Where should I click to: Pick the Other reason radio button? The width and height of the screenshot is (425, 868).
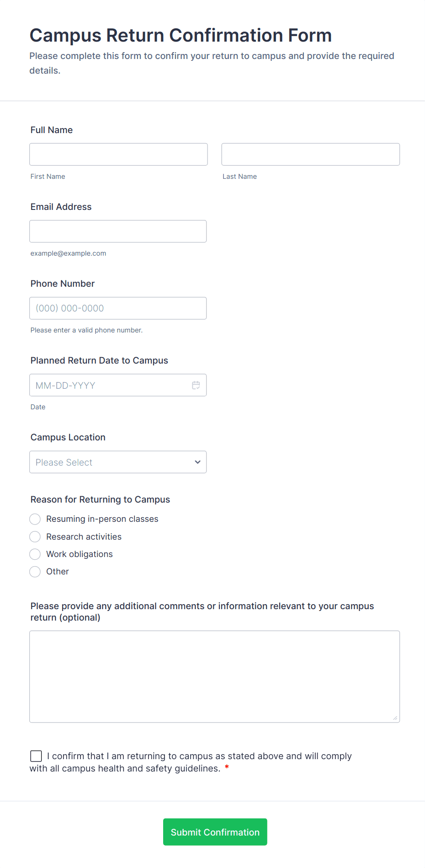point(35,572)
